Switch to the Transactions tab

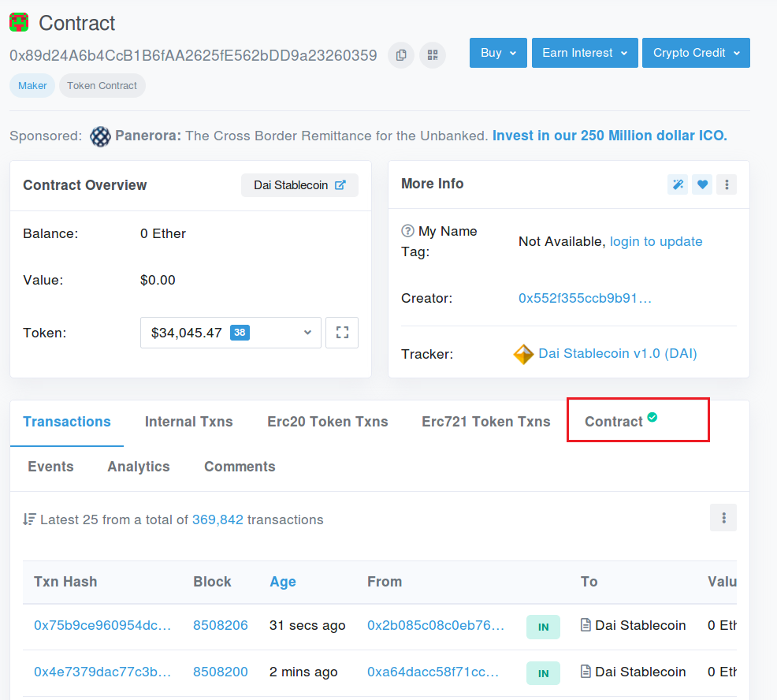click(x=67, y=422)
